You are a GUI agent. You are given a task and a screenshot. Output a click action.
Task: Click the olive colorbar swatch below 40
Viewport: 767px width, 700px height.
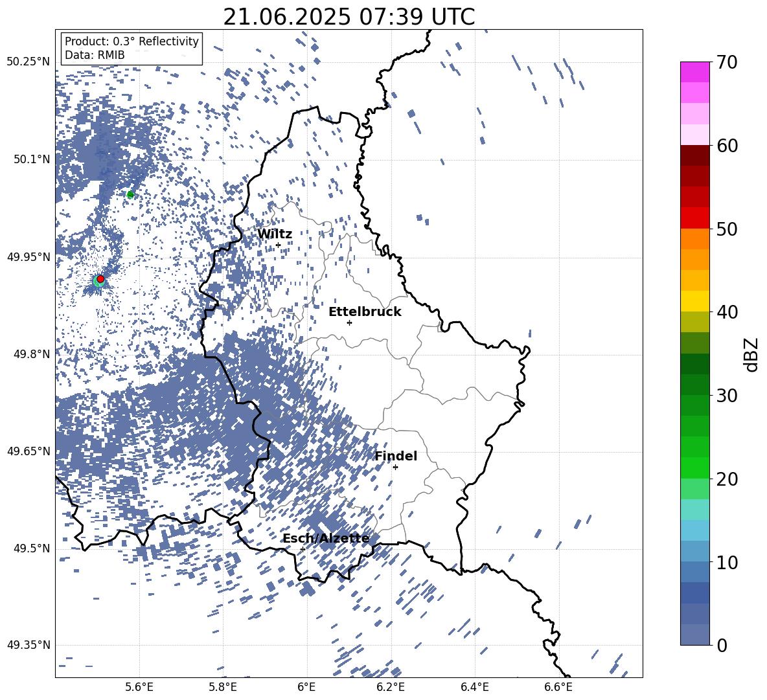[x=694, y=322]
